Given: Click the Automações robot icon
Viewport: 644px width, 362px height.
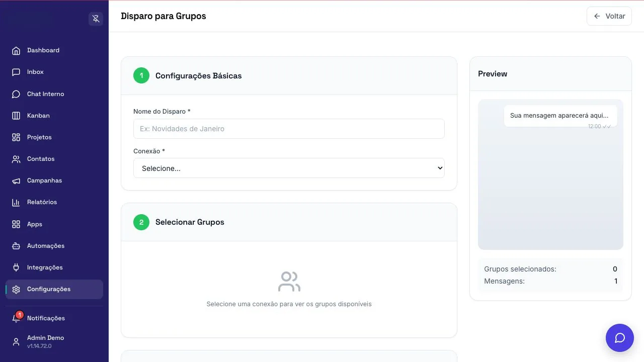Looking at the screenshot, I should click(16, 246).
